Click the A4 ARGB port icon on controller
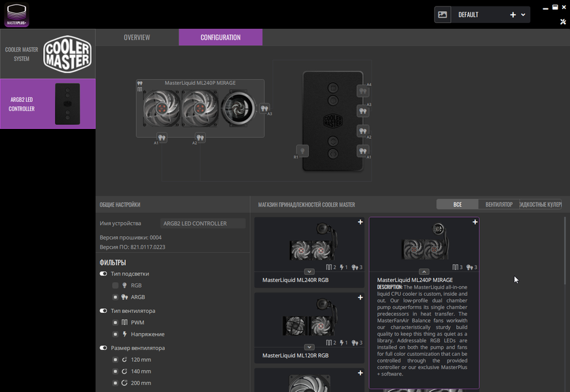This screenshot has height=392, width=570. click(363, 91)
